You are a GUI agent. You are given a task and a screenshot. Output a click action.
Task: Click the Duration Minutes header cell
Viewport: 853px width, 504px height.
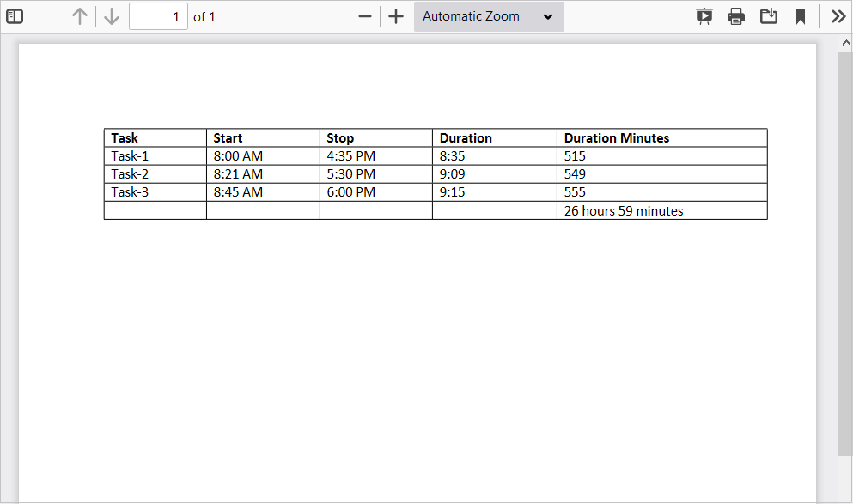click(x=617, y=138)
